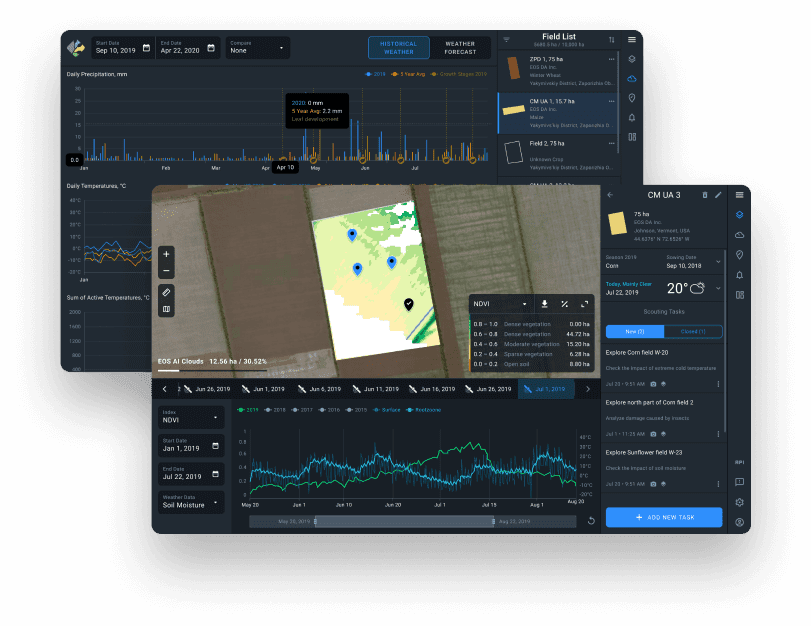The height and width of the screenshot is (626, 811).
Task: Expand the Season 2019 Corn section
Action: (718, 262)
